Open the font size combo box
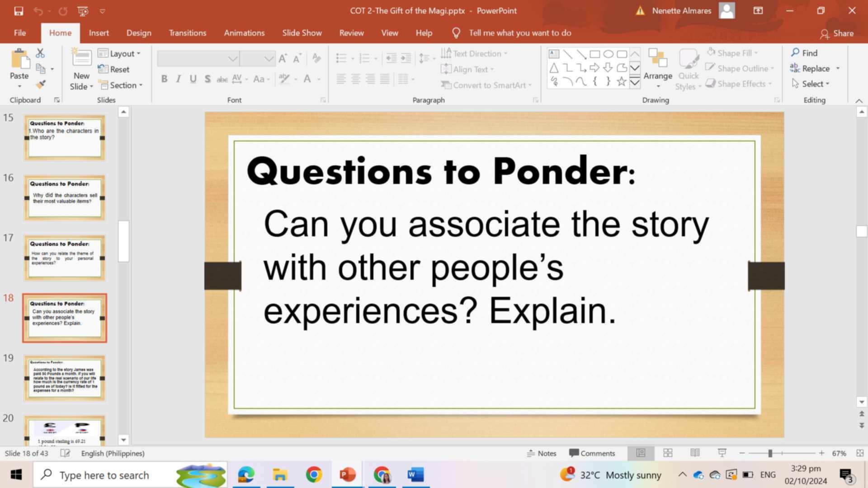This screenshot has width=868, height=488. (x=257, y=59)
